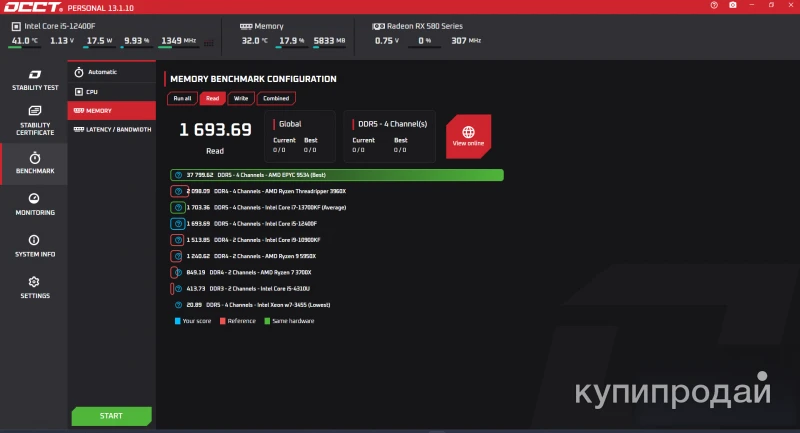Image resolution: width=800 pixels, height=433 pixels.
Task: Open the System Info page
Action: pos(34,246)
